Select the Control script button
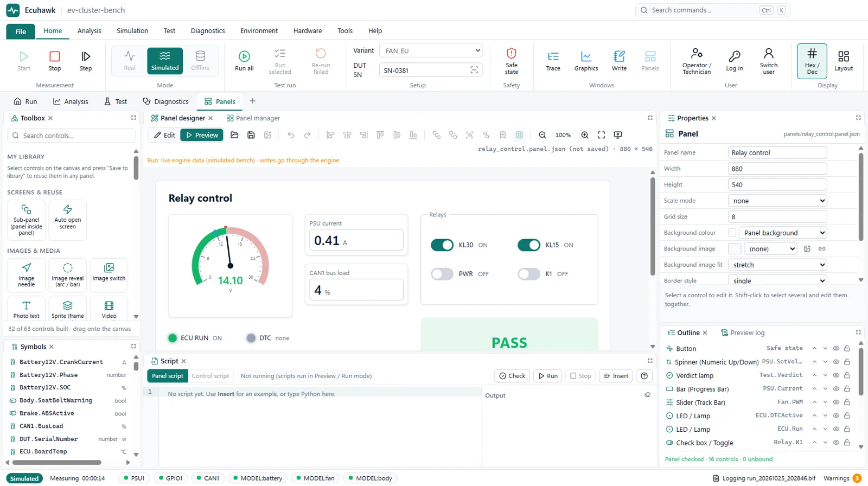 pyautogui.click(x=210, y=376)
